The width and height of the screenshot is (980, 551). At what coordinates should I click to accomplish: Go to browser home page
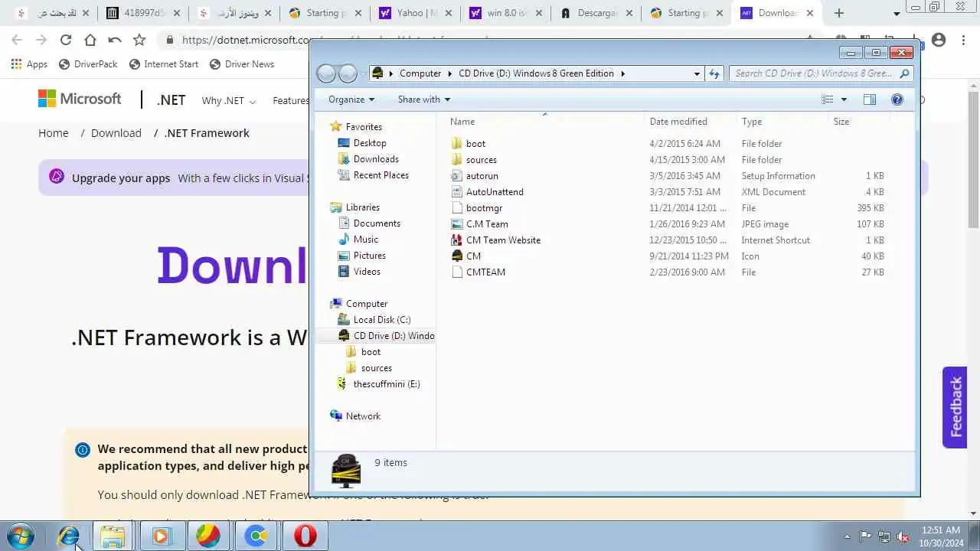click(x=90, y=40)
